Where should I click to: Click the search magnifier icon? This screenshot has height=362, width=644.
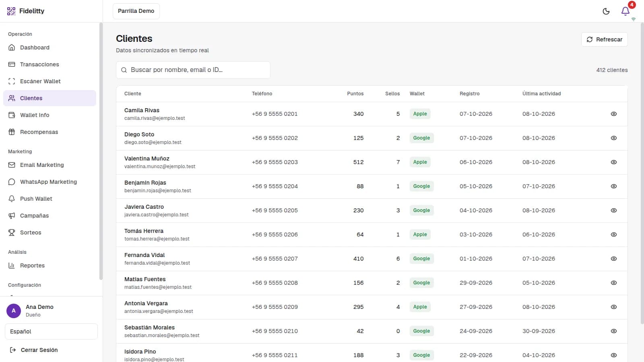(124, 70)
